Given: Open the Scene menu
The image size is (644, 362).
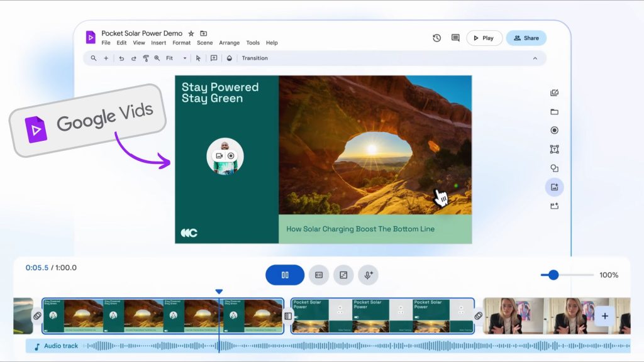Looking at the screenshot, I should (x=204, y=43).
